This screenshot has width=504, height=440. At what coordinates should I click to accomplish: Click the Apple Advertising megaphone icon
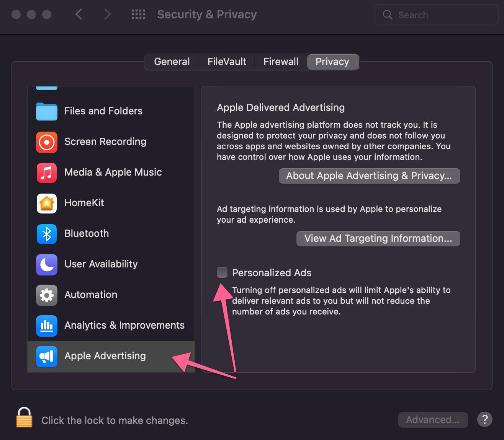coord(47,356)
